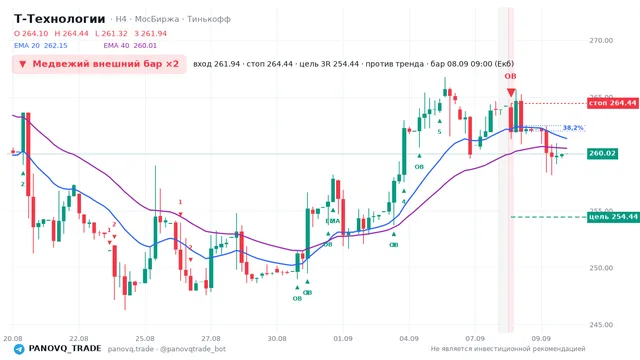The height and width of the screenshot is (360, 640).
Task: Click the green EMA arrow marker
Action: tap(333, 217)
